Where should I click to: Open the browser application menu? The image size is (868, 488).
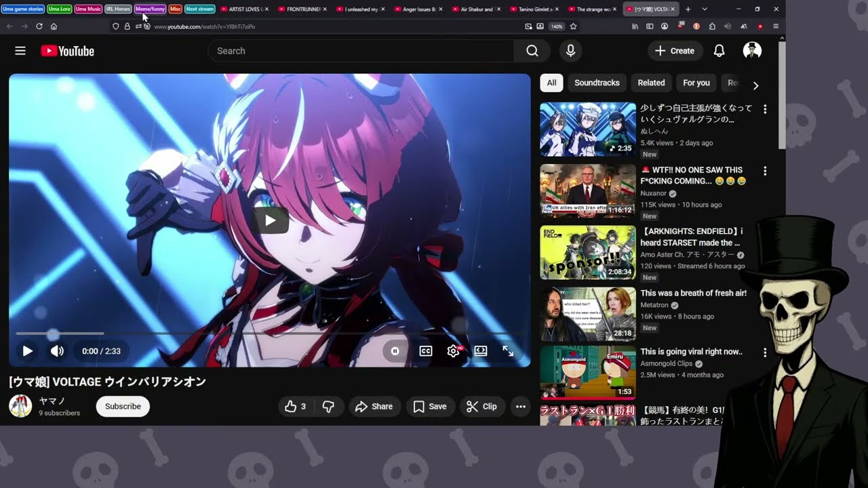(776, 26)
